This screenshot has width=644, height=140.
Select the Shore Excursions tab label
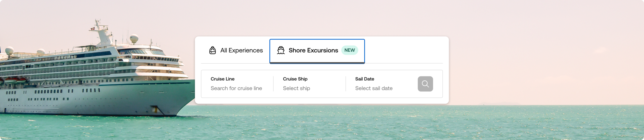pos(313,50)
